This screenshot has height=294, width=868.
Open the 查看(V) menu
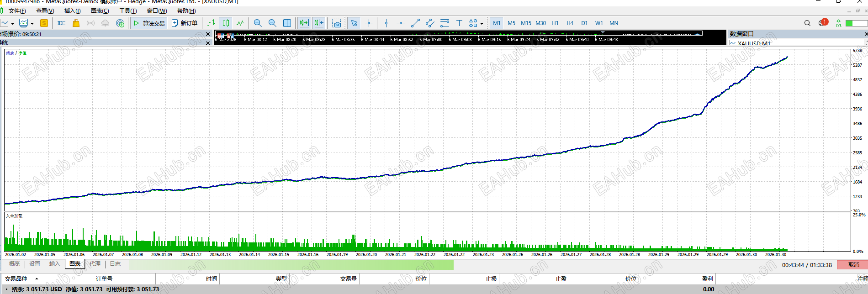(45, 10)
